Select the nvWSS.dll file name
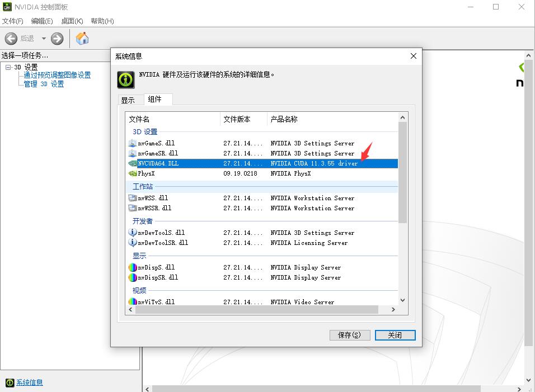Viewport: 535px width, 392px height. (153, 198)
